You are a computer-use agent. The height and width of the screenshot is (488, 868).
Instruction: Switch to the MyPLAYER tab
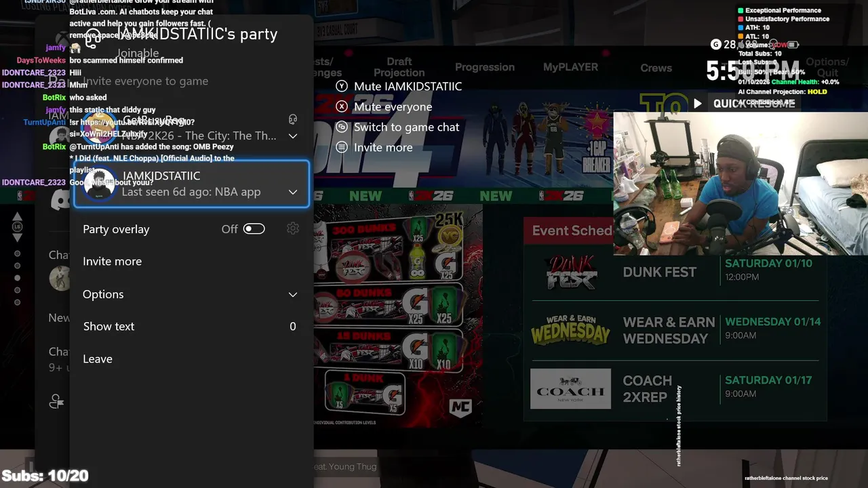[570, 67]
